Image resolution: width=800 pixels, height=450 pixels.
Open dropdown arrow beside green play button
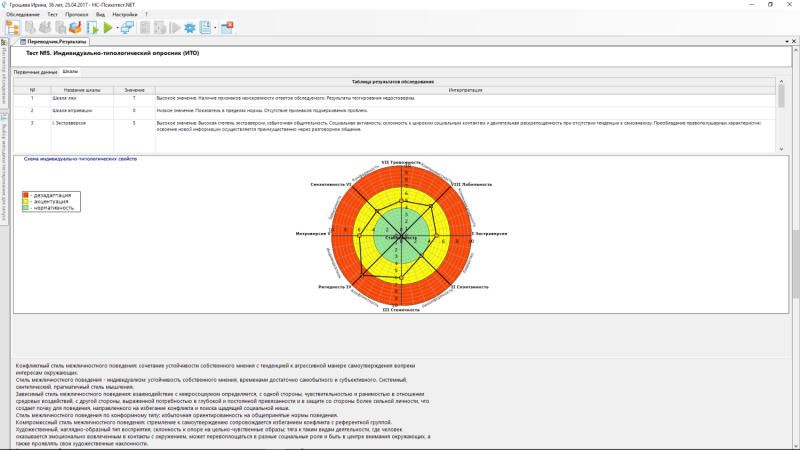[117, 28]
